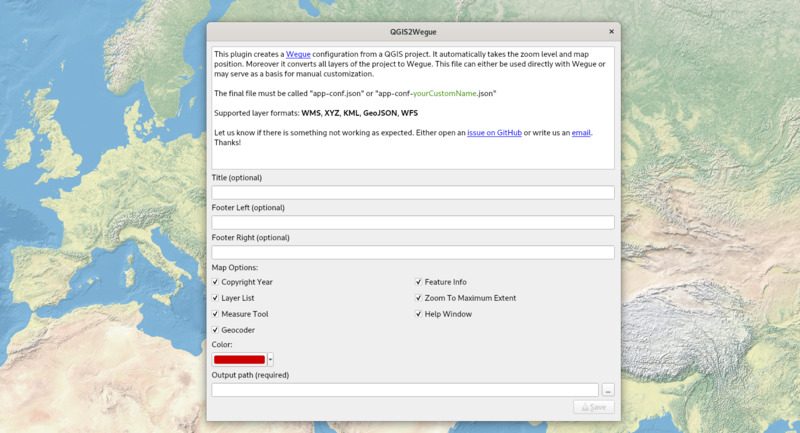Open the color dropdown arrow
The height and width of the screenshot is (433, 800).
pos(270,360)
